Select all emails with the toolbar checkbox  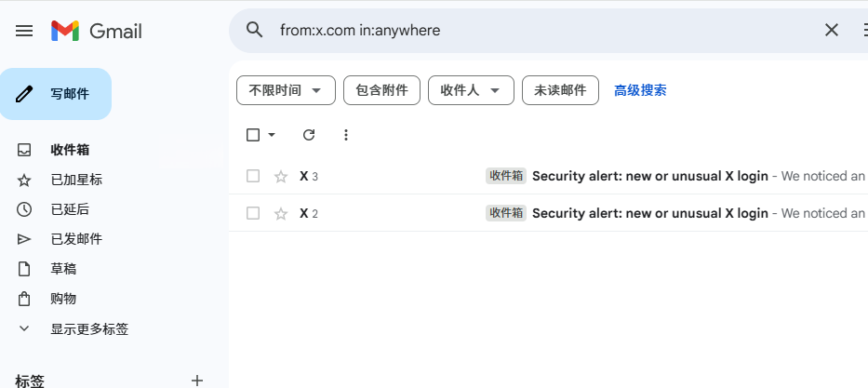[x=253, y=135]
